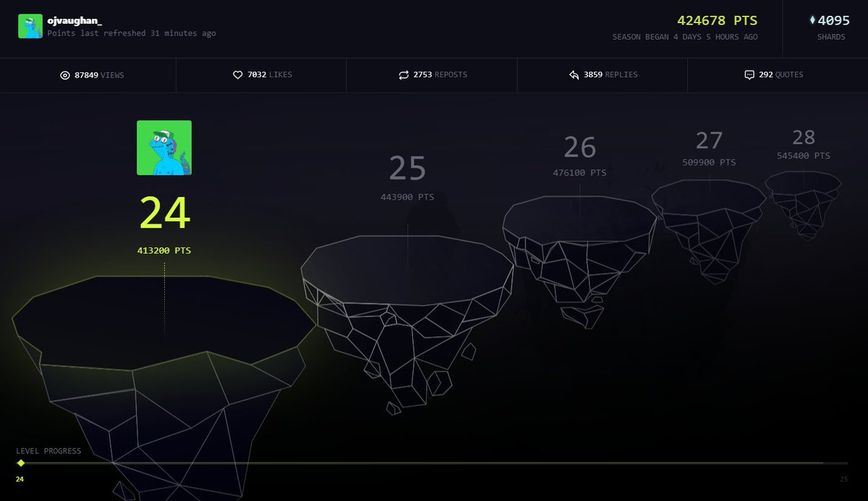
Task: Click the 4095 shards count
Action: (834, 20)
